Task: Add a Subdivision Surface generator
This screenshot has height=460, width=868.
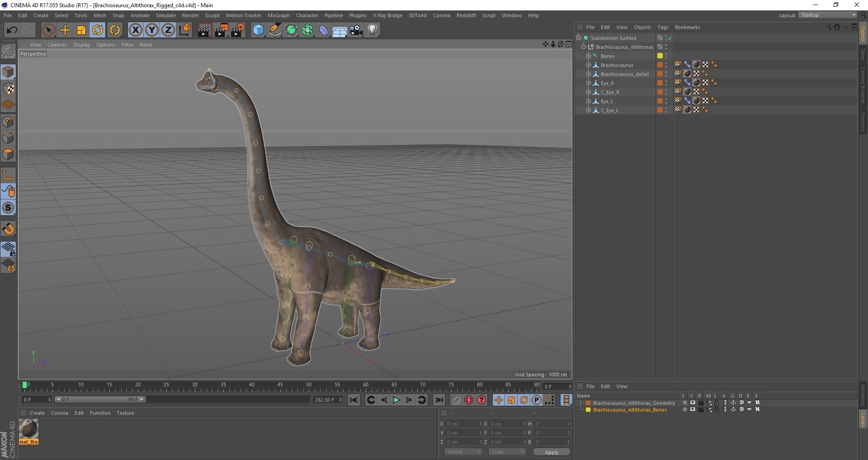Action: click(x=291, y=30)
